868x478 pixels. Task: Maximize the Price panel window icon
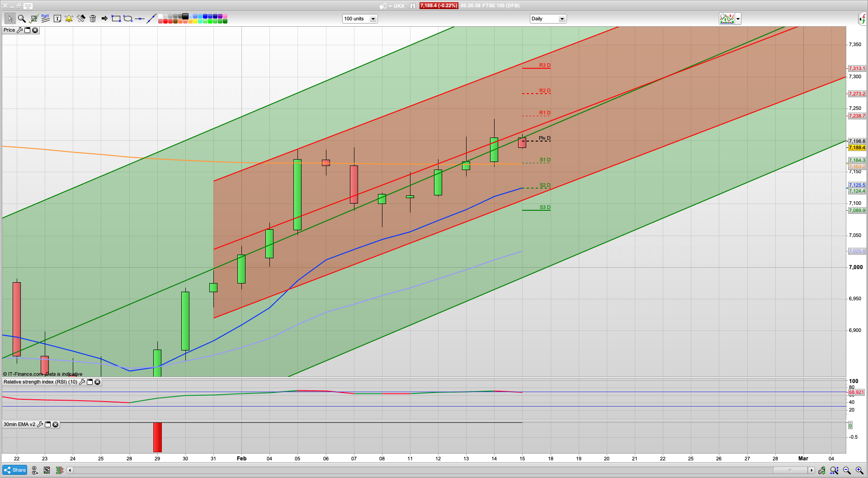[x=27, y=30]
